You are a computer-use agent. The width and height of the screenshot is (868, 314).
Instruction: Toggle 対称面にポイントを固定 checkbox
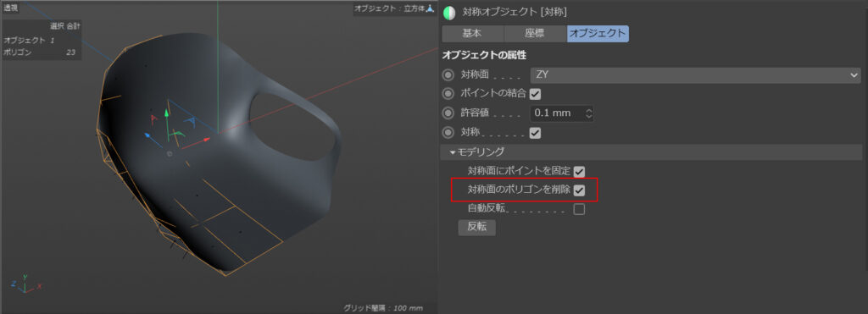click(x=580, y=172)
